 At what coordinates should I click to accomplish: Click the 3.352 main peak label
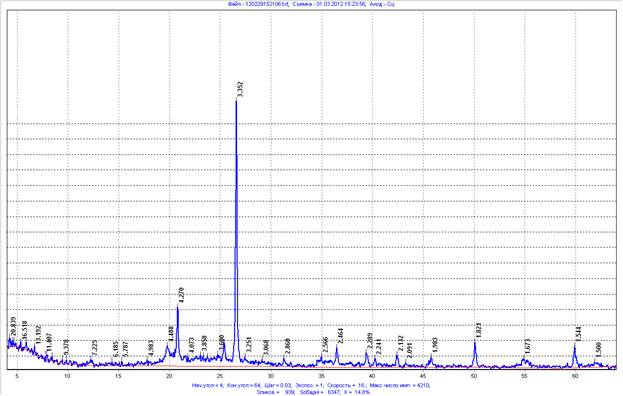tap(240, 89)
